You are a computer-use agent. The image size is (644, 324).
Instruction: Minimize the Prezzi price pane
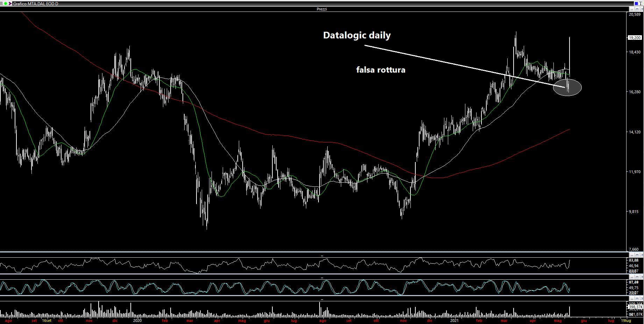point(632,9)
